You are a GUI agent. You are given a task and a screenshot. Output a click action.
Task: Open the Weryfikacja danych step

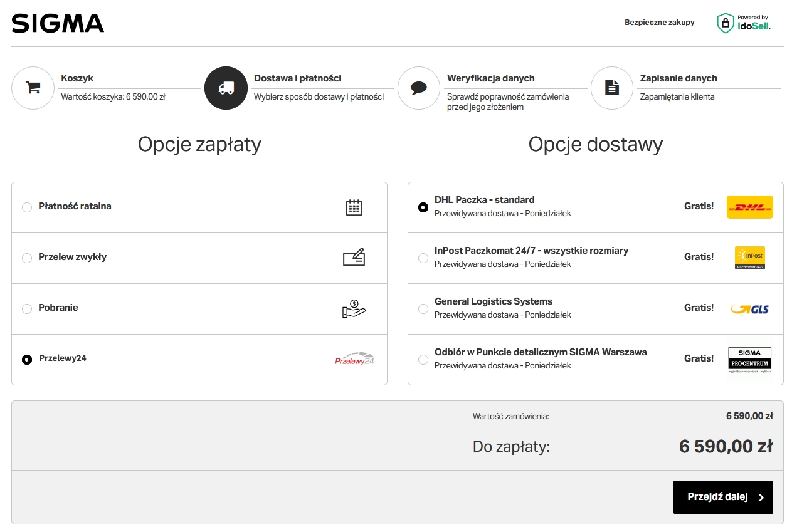pyautogui.click(x=490, y=78)
